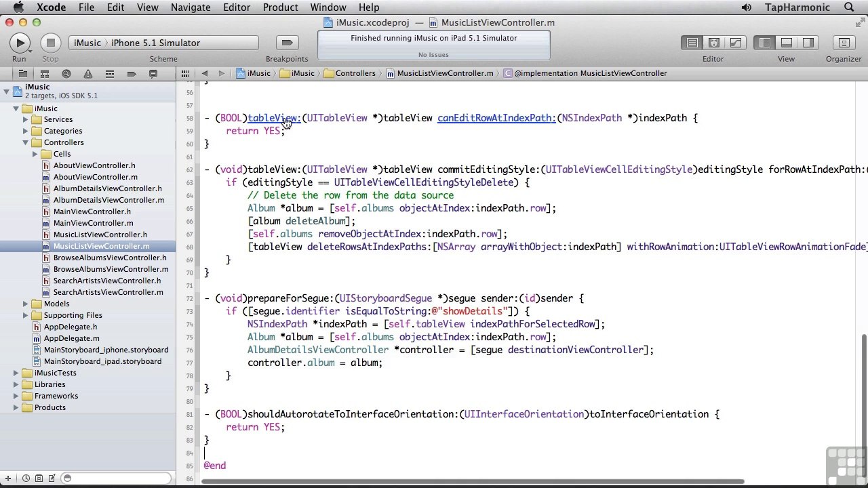
Task: Expand the Cells group
Action: [35, 155]
